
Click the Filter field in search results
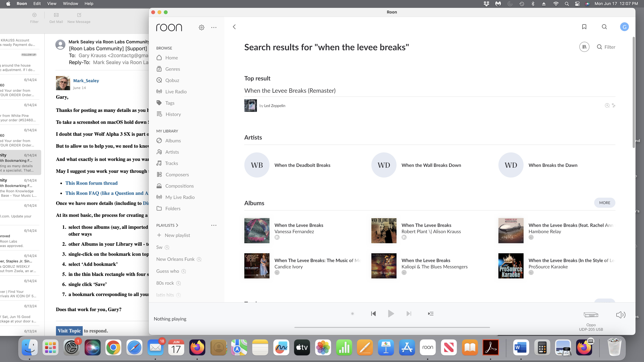tap(606, 47)
